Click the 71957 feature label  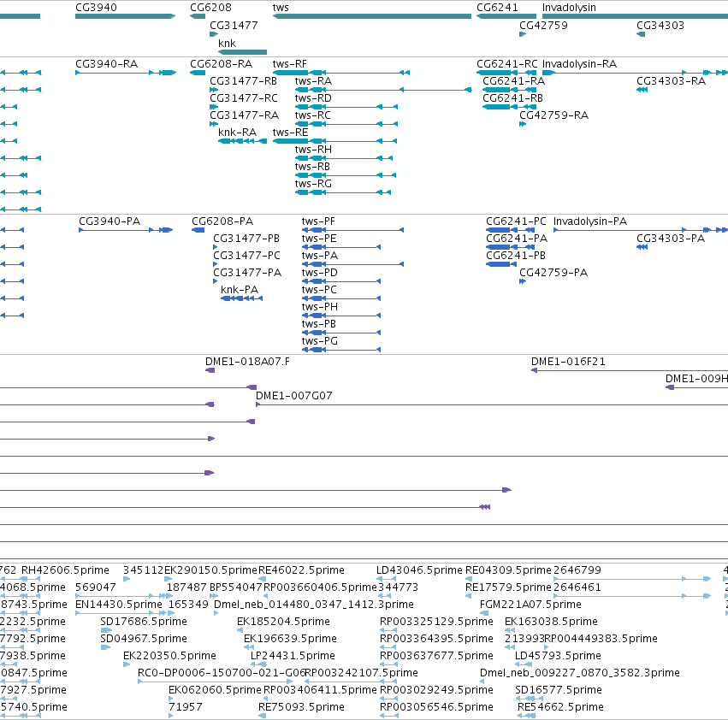tap(186, 707)
